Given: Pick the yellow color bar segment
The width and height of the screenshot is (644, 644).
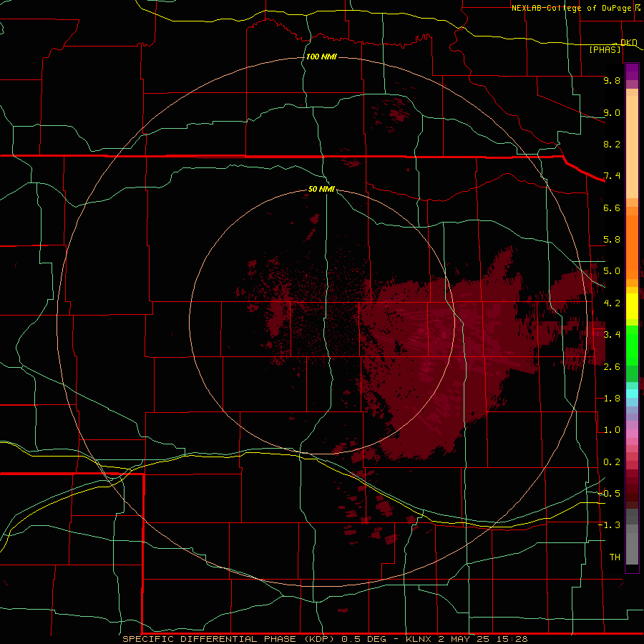Looking at the screenshot, I should pyautogui.click(x=632, y=306).
